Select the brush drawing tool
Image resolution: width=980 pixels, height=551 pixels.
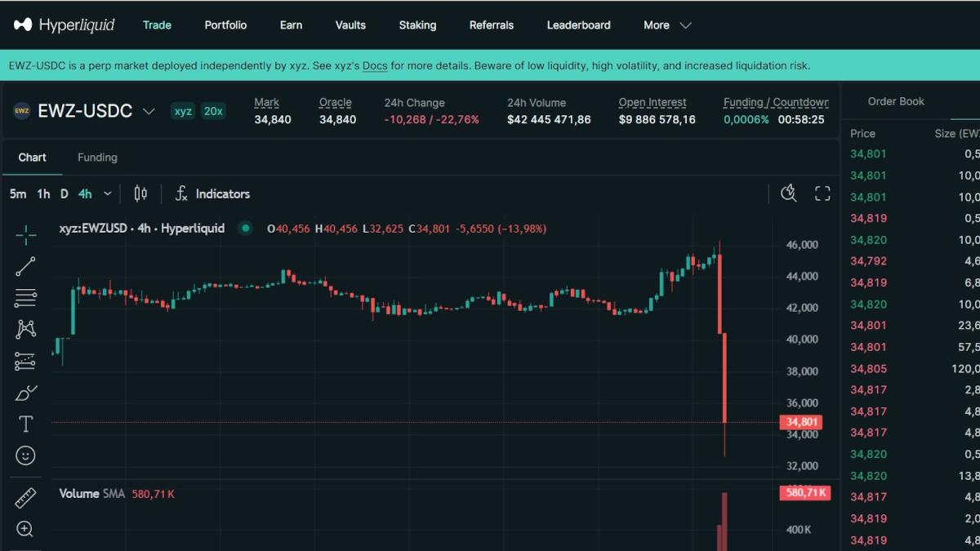click(26, 393)
